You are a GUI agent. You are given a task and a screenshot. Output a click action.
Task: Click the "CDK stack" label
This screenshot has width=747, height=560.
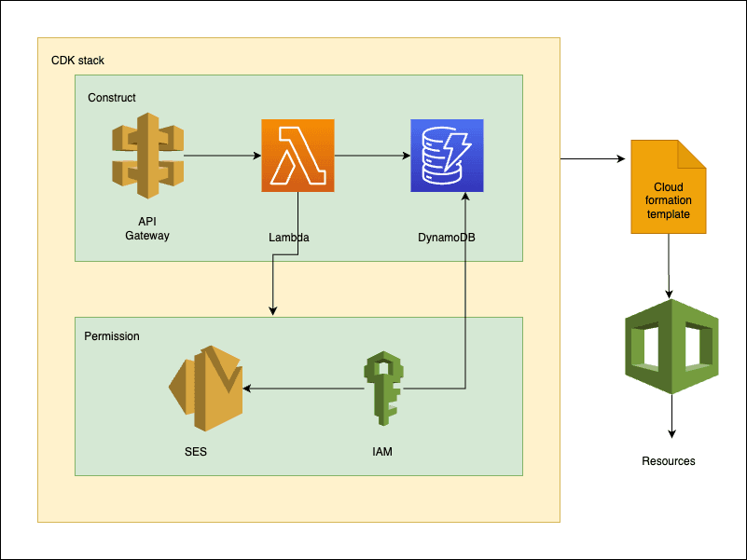click(77, 61)
